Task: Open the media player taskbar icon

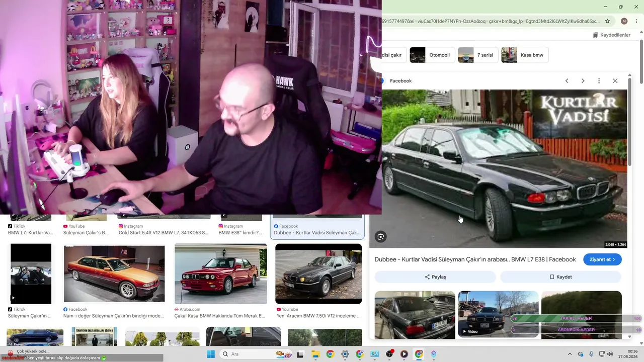Action: [x=404, y=354]
